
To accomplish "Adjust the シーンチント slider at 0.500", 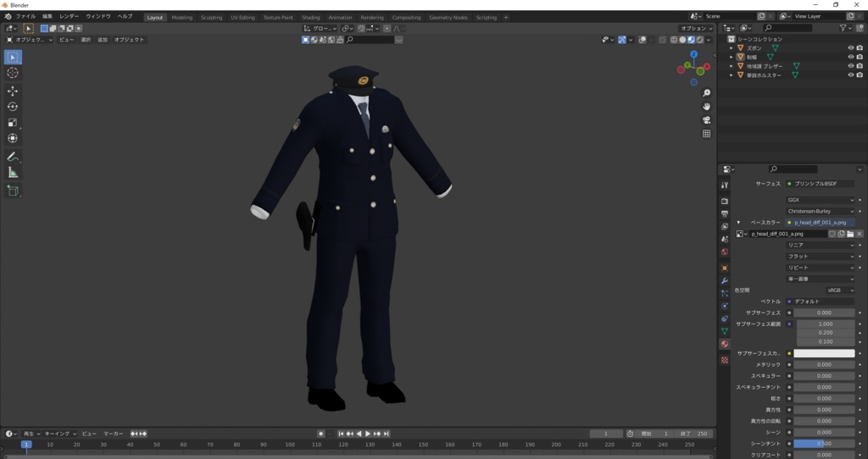I will pyautogui.click(x=824, y=444).
